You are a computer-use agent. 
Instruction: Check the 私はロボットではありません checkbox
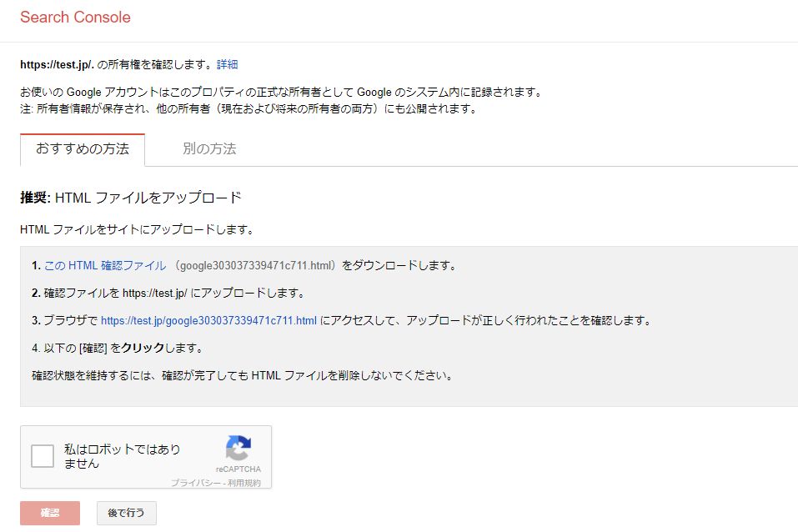point(43,456)
